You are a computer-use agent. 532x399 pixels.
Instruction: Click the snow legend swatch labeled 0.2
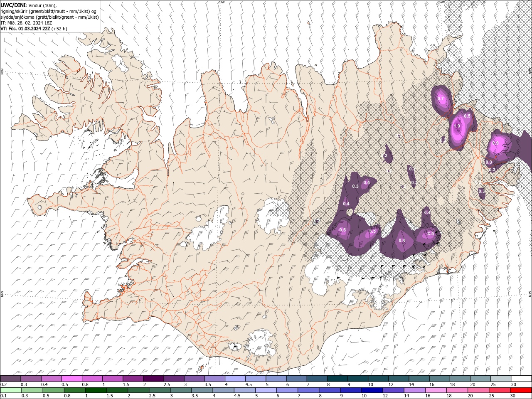pyautogui.click(x=11, y=379)
